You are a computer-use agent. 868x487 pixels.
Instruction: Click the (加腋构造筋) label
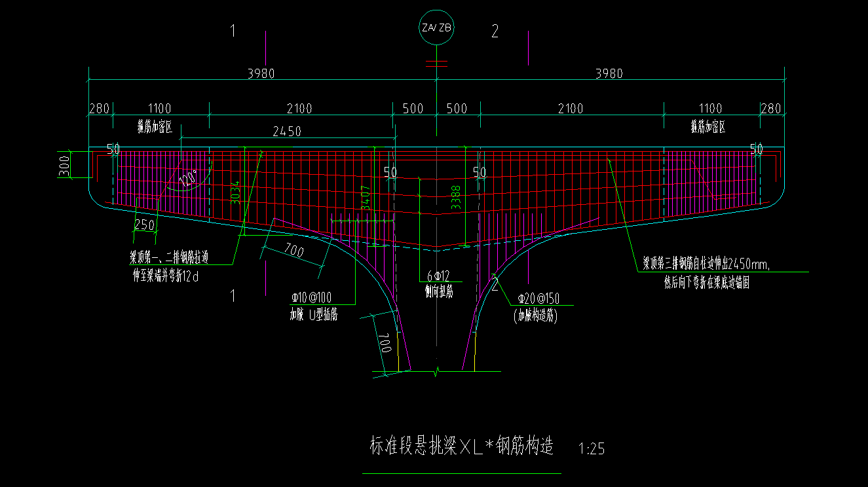[535, 316]
